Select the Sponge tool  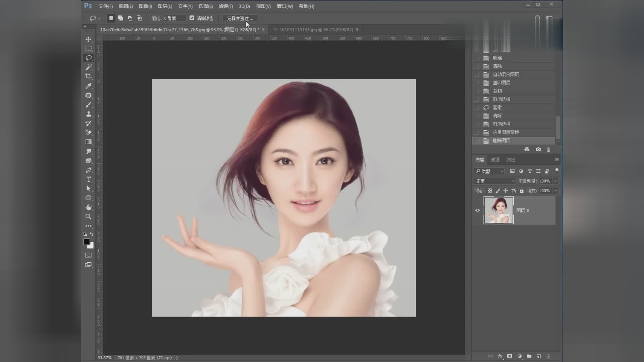point(89,161)
